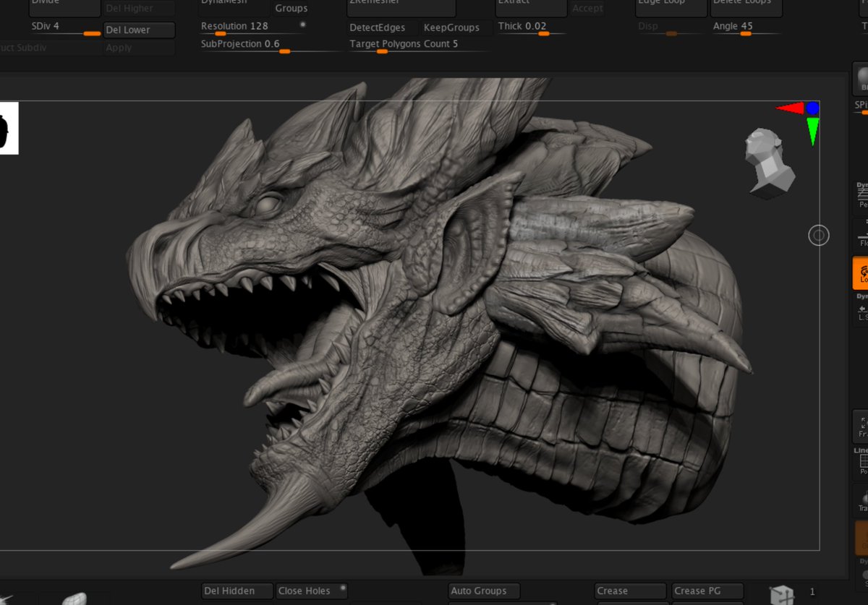Image resolution: width=868 pixels, height=605 pixels.
Task: Toggle the orange Local button off
Action: [x=861, y=273]
